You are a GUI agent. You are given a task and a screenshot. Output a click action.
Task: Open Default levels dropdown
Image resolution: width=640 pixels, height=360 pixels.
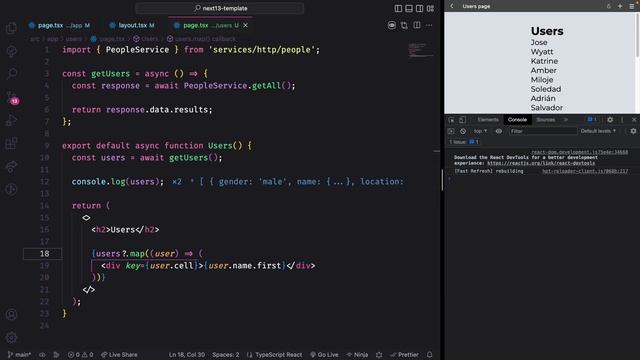(598, 131)
